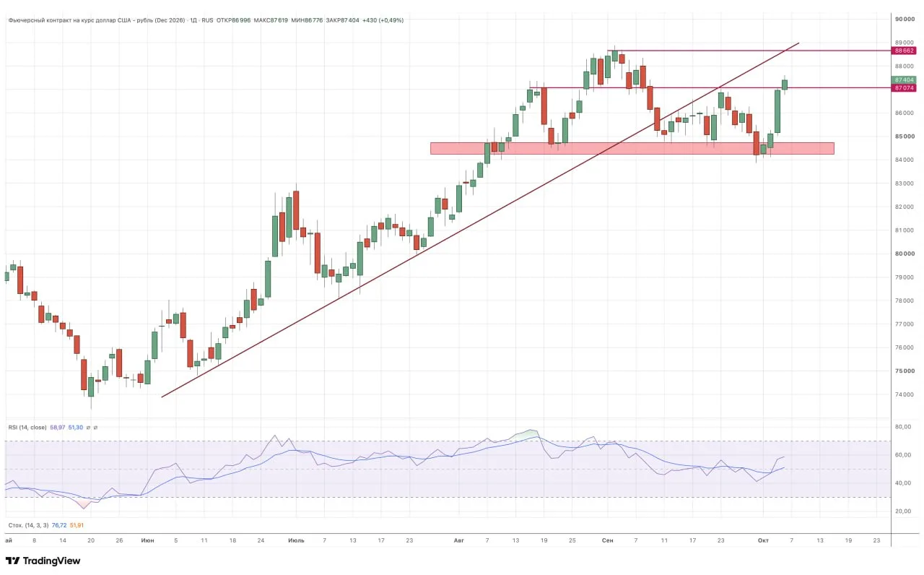The image size is (924, 575).
Task: Click the daily change "+430 (+0,49%)"
Action: tap(383, 20)
